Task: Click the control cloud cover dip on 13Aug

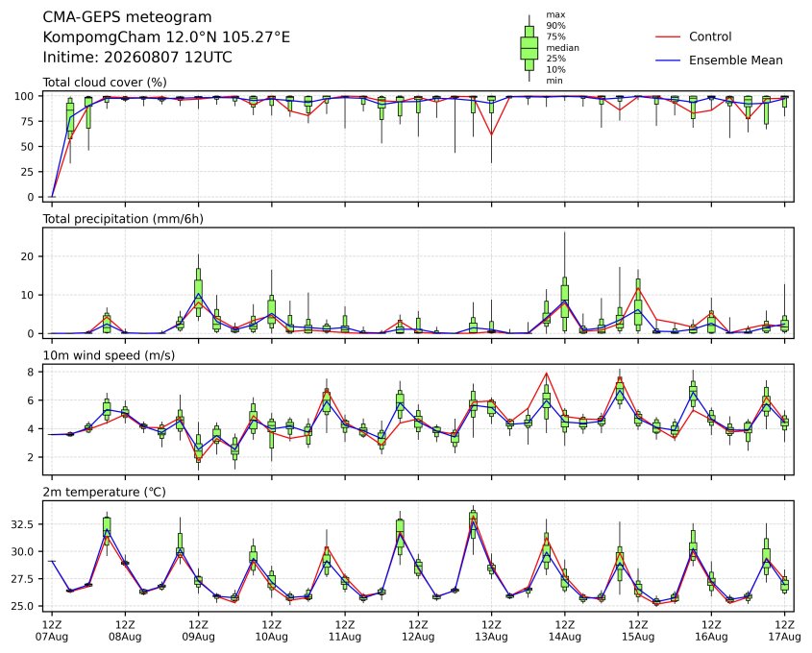Action: coord(491,134)
